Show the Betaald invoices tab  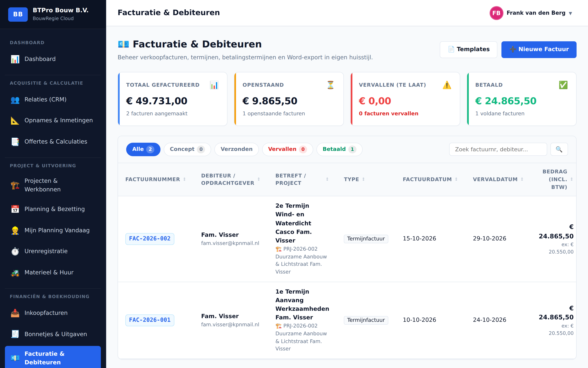tap(339, 149)
